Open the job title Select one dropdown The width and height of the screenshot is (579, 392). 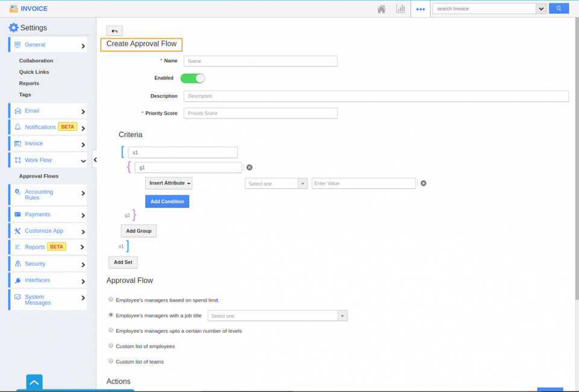pyautogui.click(x=277, y=315)
